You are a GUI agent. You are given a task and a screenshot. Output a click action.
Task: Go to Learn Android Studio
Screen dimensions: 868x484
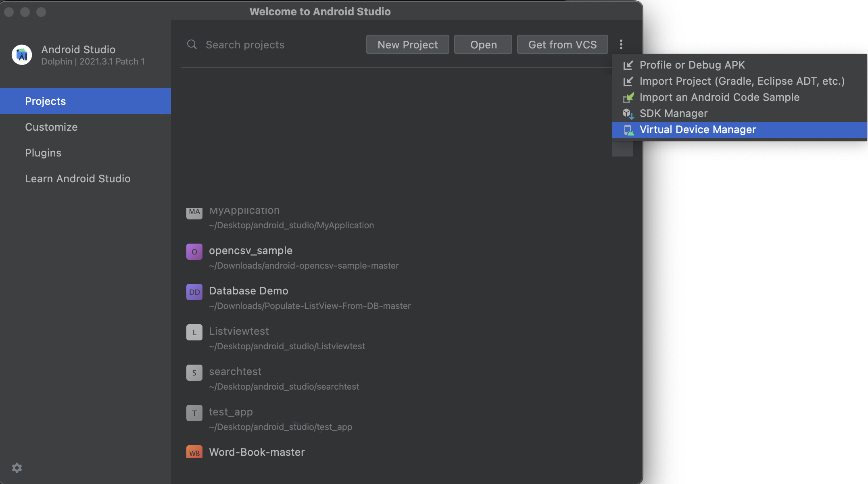pos(77,179)
